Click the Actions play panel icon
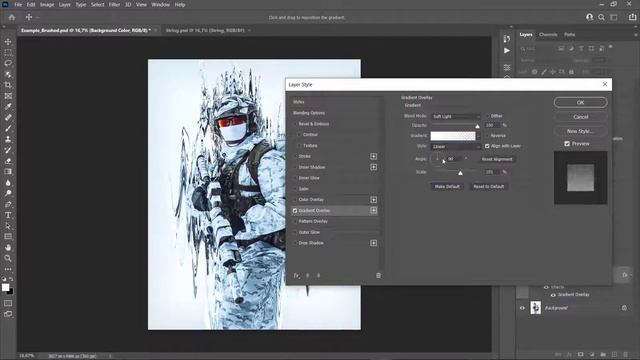Screen dimensions: 640x360 pos(507,51)
